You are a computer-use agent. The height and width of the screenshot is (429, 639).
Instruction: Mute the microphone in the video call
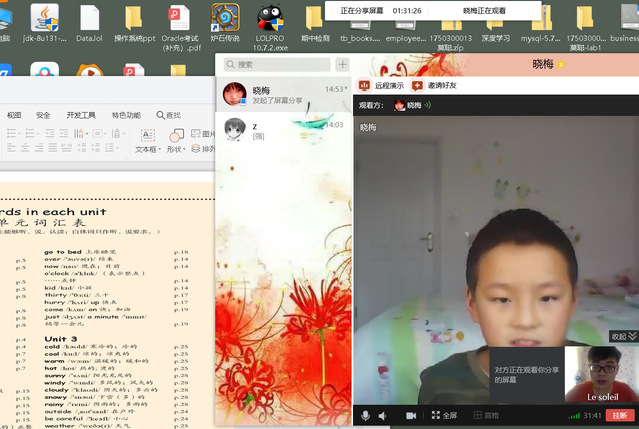click(366, 415)
